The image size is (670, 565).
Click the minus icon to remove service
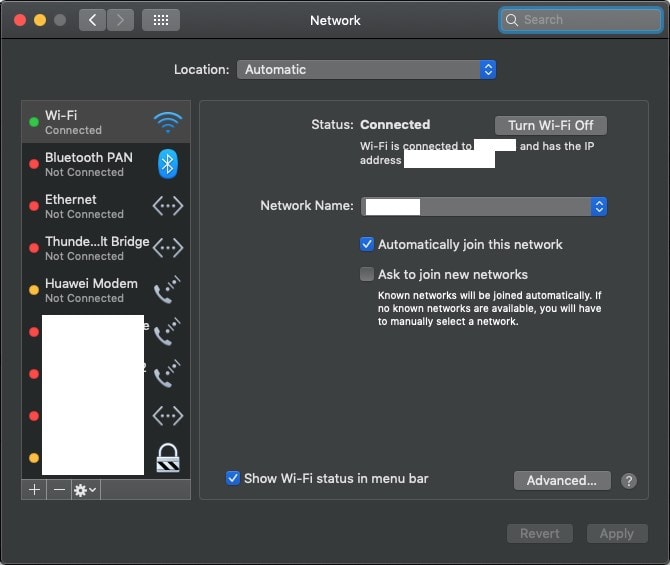(59, 490)
